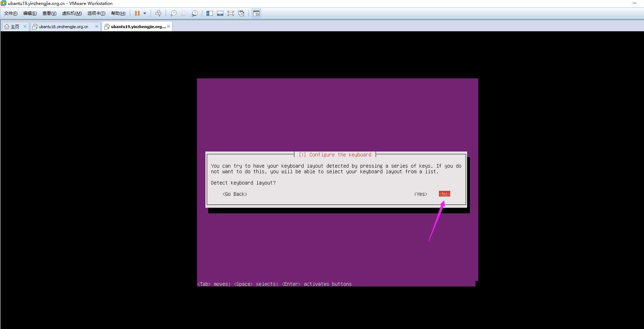This screenshot has width=644, height=329.
Task: Open the 查看(V) menu
Action: (x=49, y=13)
